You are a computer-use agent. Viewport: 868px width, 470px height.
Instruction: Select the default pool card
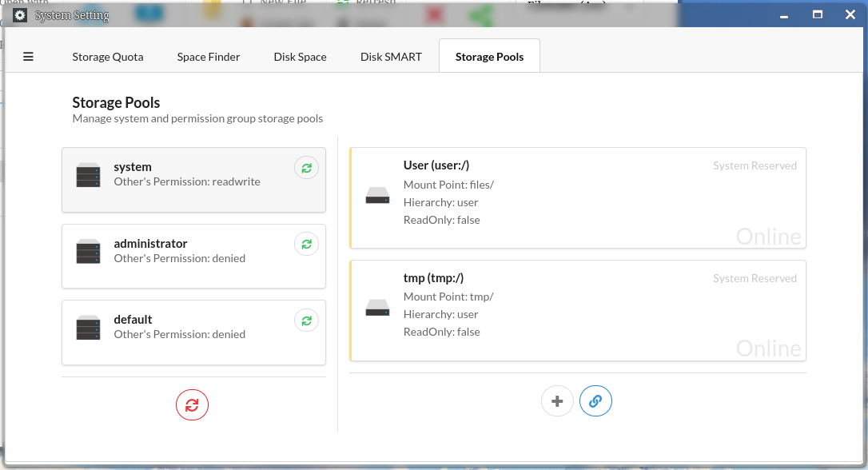coord(193,333)
